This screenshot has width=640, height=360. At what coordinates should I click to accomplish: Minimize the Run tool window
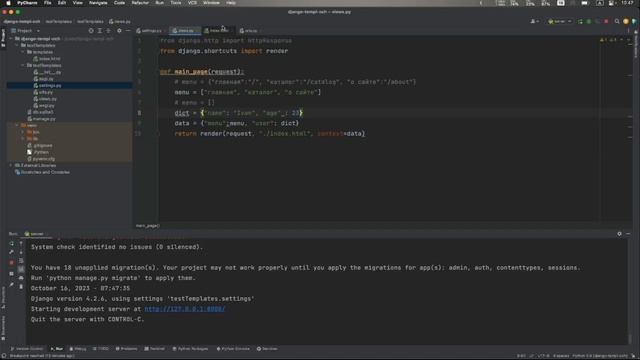pyautogui.click(x=628, y=234)
